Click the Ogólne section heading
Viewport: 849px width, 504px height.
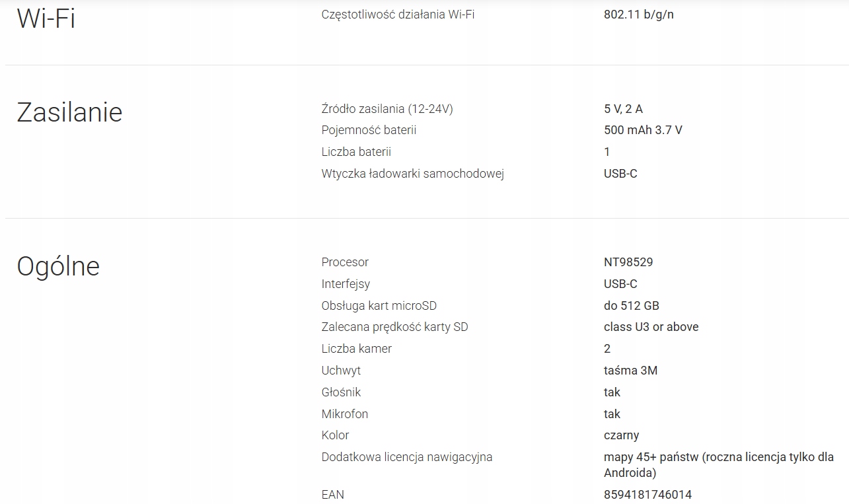point(58,266)
